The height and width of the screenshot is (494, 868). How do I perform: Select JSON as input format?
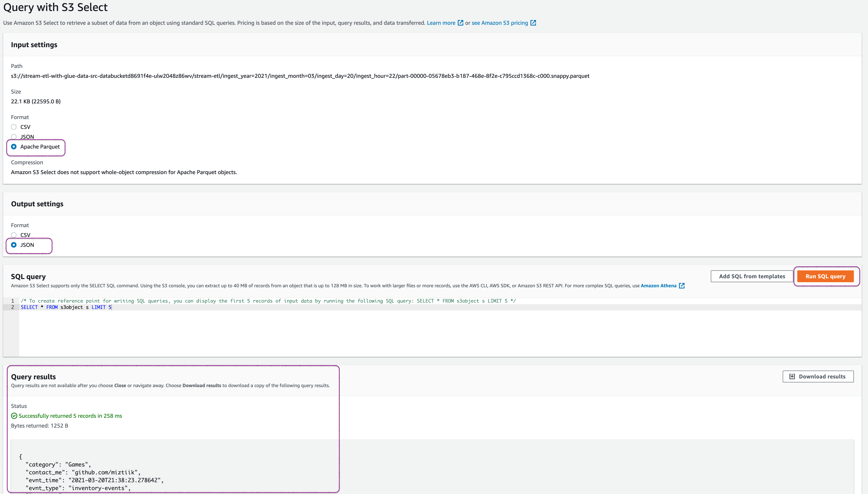(14, 137)
